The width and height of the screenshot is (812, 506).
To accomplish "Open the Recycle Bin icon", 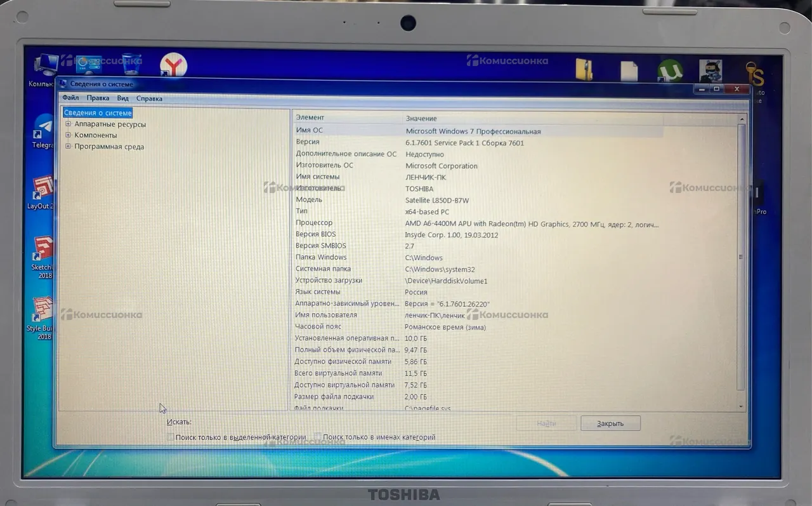I will pos(131,64).
